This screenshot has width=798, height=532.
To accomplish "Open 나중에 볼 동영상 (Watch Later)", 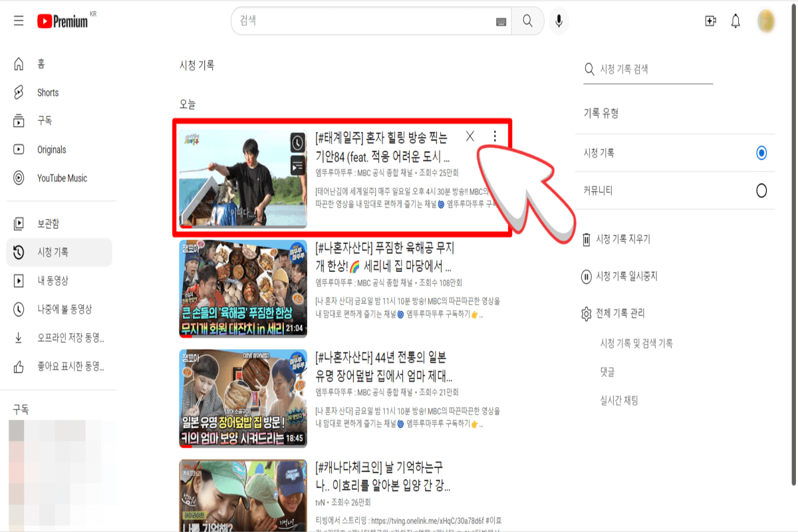I will pos(57,309).
